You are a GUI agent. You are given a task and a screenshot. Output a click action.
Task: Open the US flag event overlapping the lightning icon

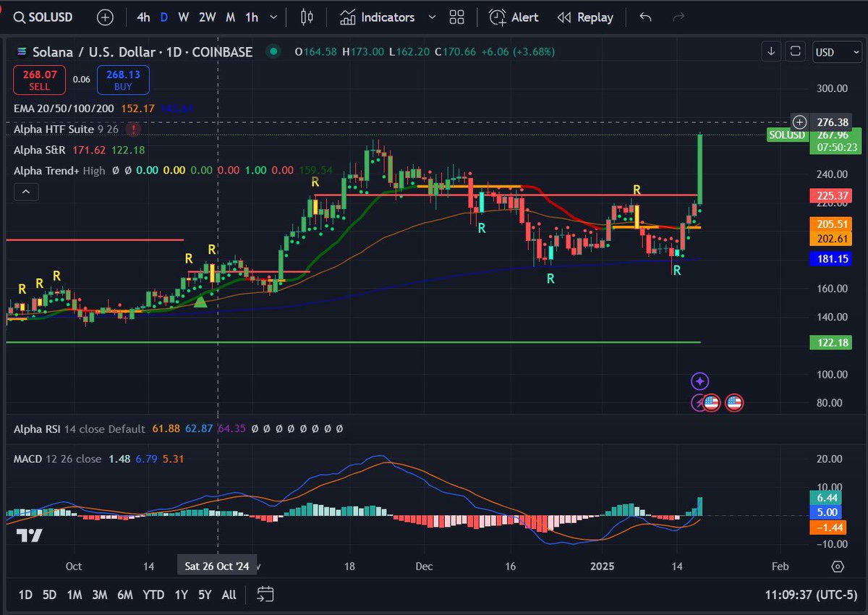pos(711,403)
